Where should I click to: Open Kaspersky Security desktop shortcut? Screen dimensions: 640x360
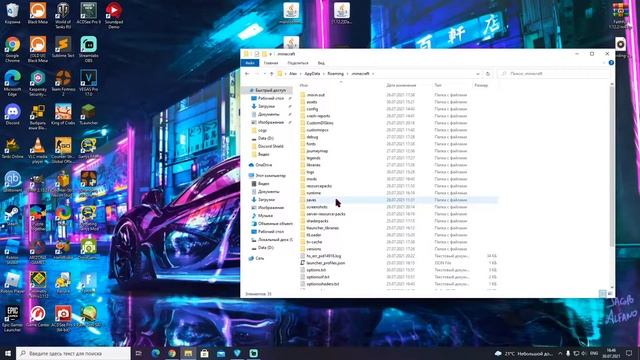(38, 83)
